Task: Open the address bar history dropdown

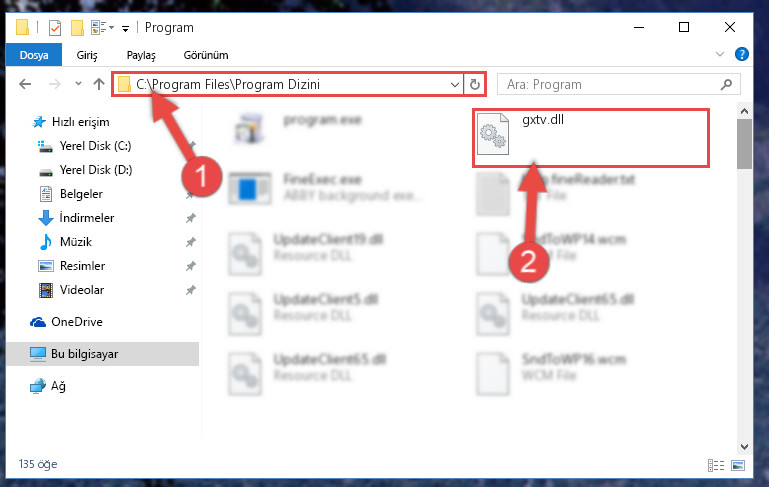Action: coord(454,84)
